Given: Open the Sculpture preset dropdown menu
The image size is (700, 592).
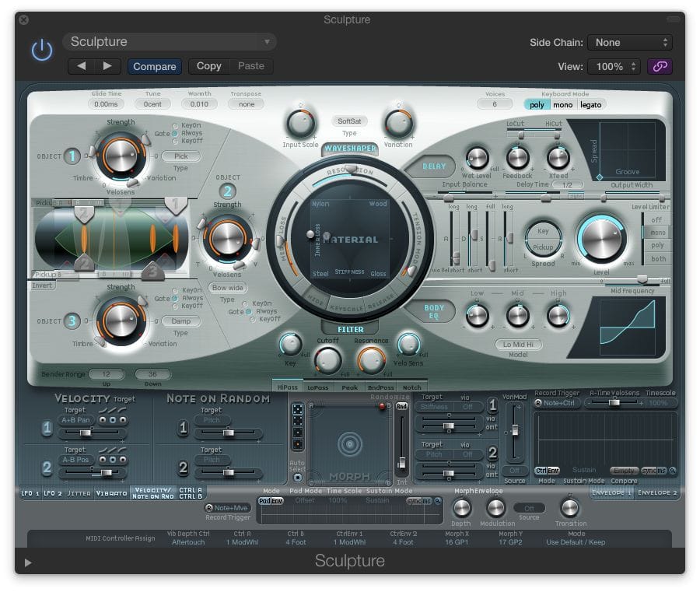Looking at the screenshot, I should (172, 42).
